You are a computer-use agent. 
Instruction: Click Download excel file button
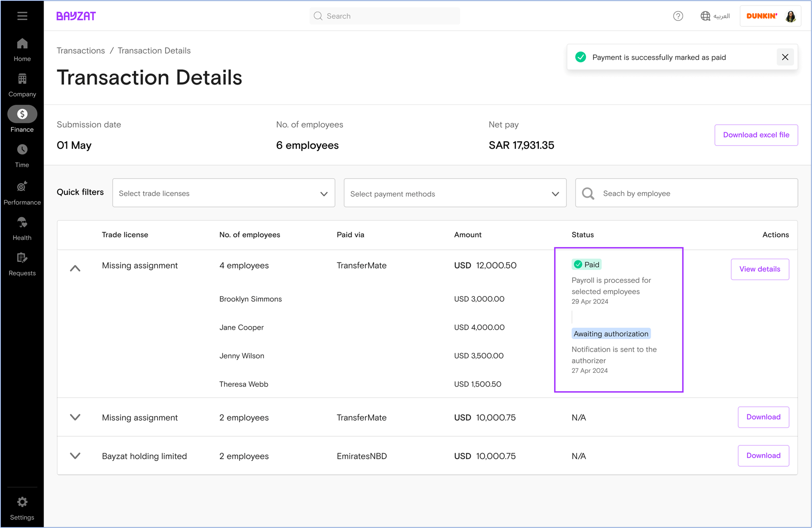(756, 135)
